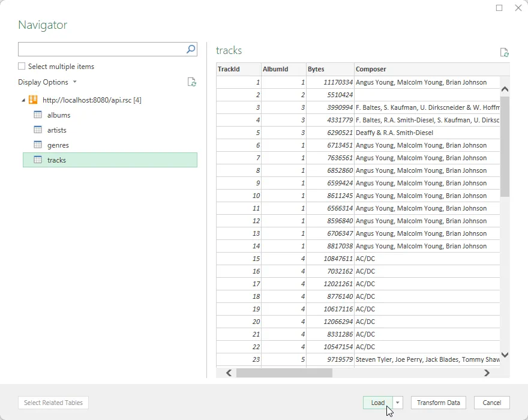Select the genres table icon

(x=38, y=145)
